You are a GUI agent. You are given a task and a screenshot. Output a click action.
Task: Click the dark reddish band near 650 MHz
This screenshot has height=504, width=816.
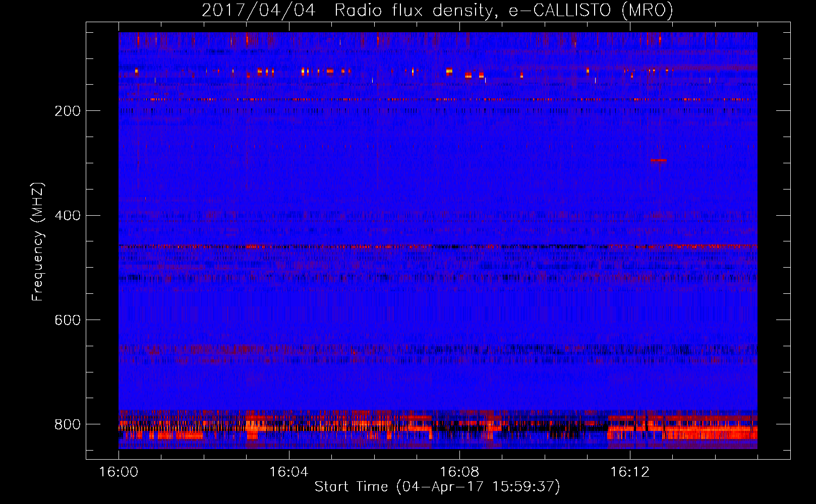coord(438,349)
